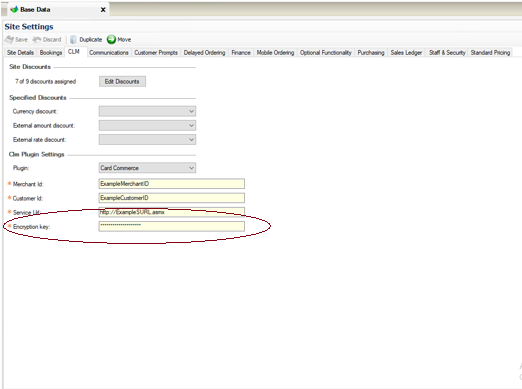Screen dimensions: 522x389
Task: Open the Optional Functionality tab
Action: click(326, 53)
